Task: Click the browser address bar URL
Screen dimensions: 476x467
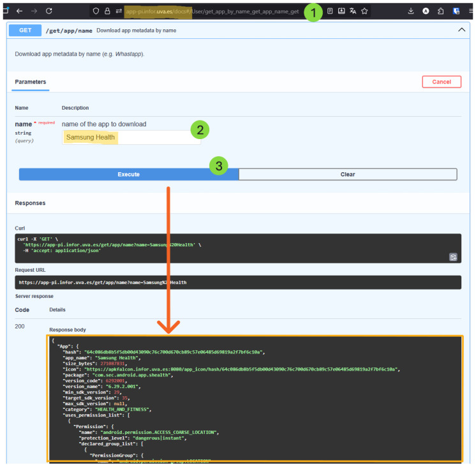Action: pos(212,11)
